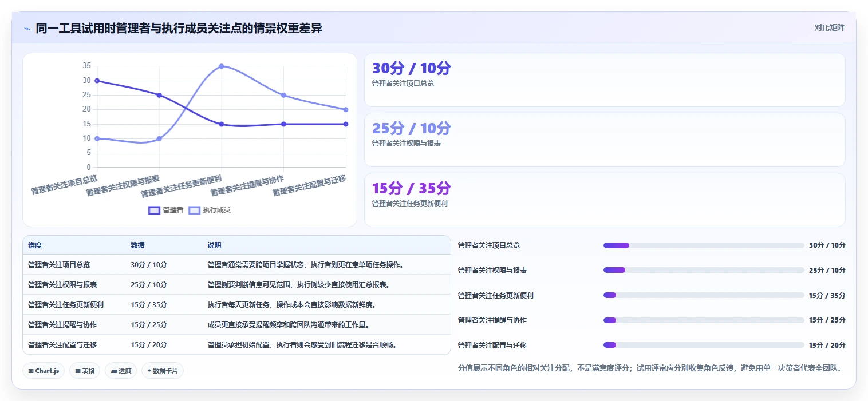The height and width of the screenshot is (401, 868).
Task: Click the 表格 tag chip
Action: pos(85,371)
